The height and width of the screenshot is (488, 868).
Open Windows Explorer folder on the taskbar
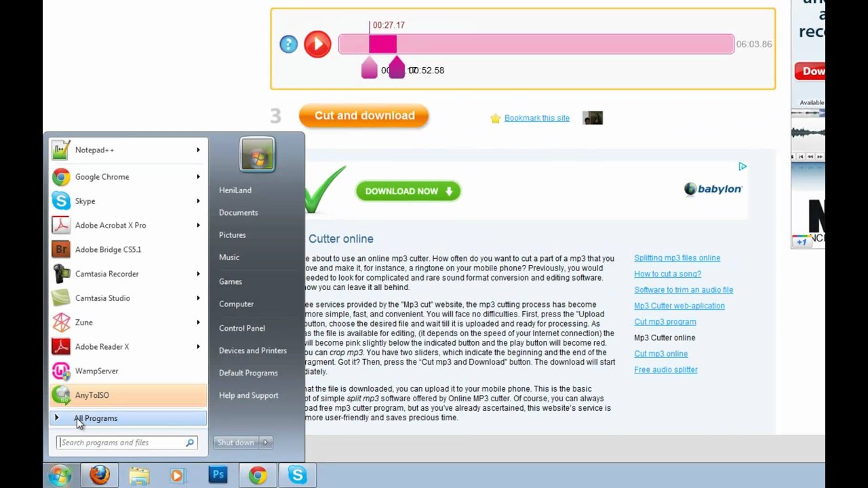pos(139,476)
